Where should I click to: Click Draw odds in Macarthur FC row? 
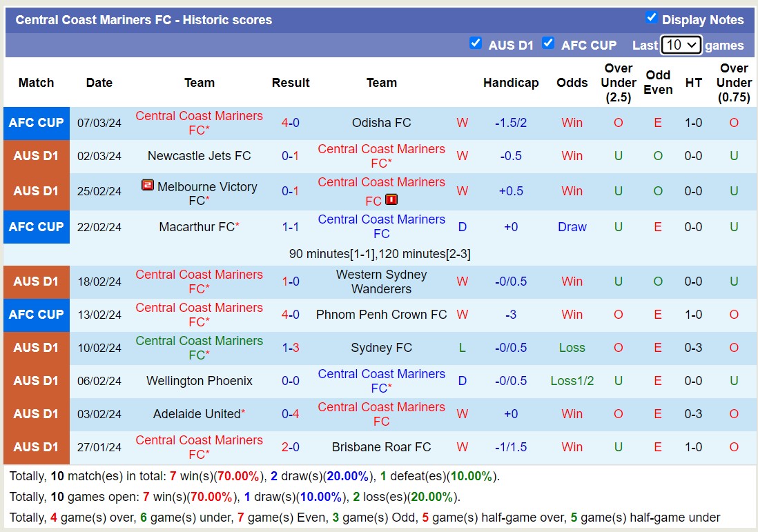pos(572,226)
